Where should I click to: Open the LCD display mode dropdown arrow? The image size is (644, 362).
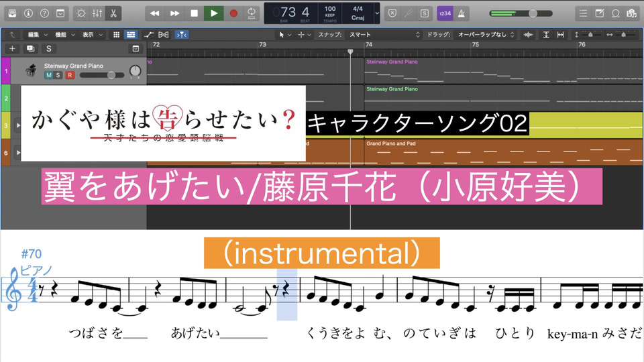376,13
